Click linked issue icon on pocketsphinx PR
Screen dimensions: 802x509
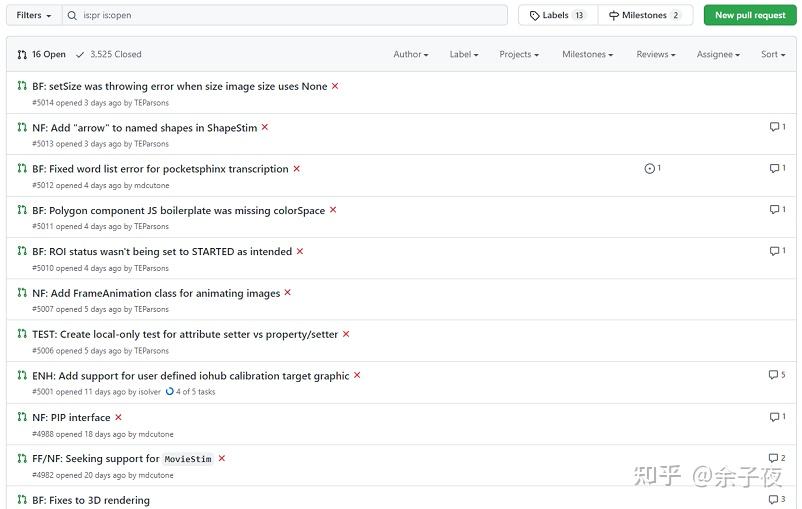tap(650, 168)
